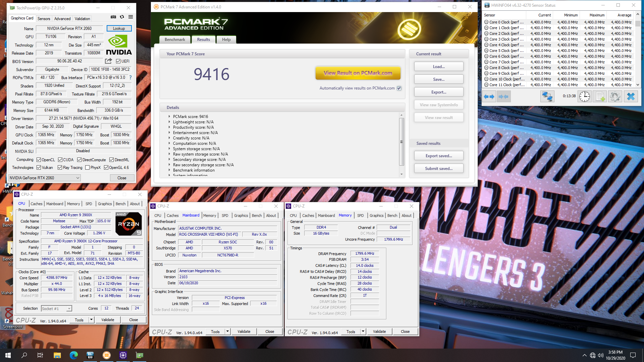Open HWiNFO sensor settings gear icon
This screenshot has height=362, width=644.
point(615,97)
